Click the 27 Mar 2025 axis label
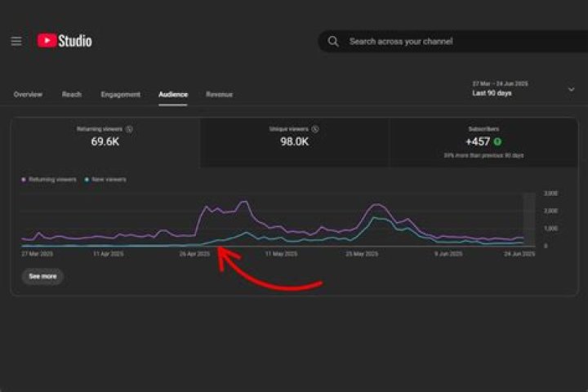The height and width of the screenshot is (392, 588). click(x=37, y=254)
